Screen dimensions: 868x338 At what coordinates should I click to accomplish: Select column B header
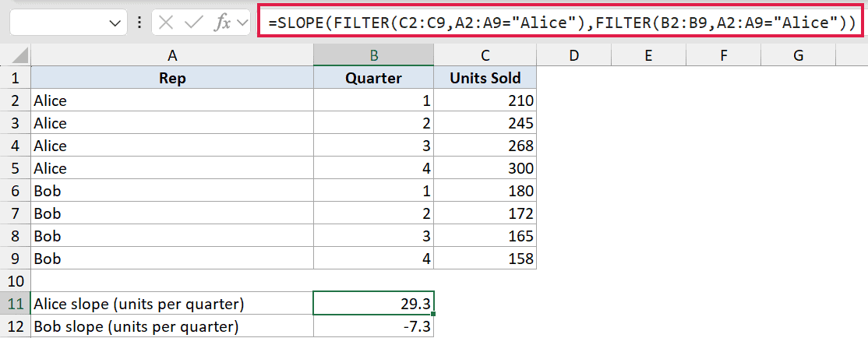pyautogui.click(x=374, y=55)
